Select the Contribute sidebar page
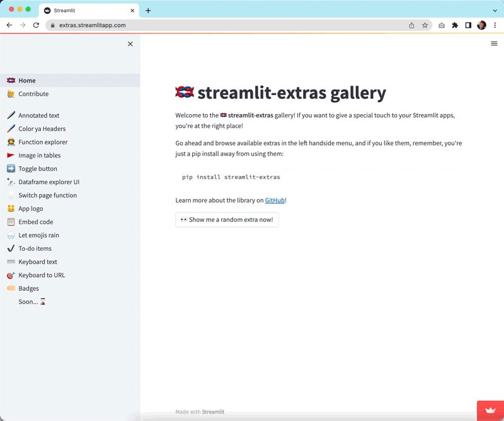Image resolution: width=504 pixels, height=421 pixels. coord(33,93)
